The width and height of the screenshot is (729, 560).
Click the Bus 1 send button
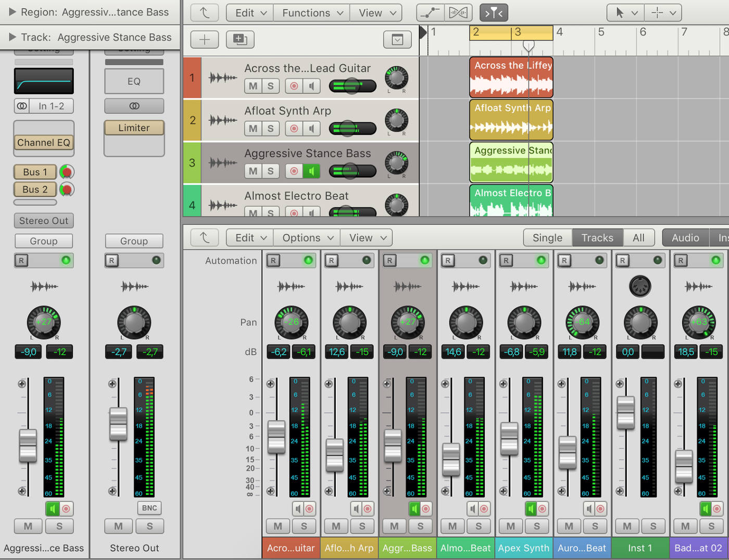pos(35,172)
